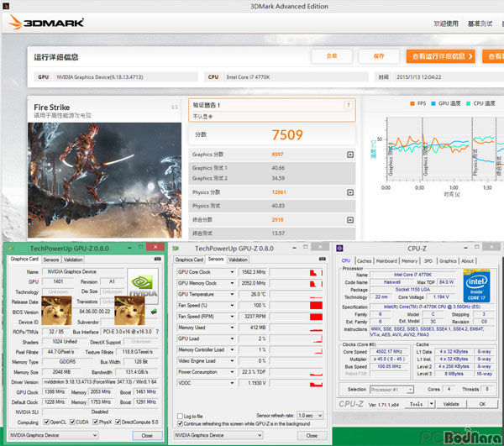Click the 负载 (load) button
Screen dimensions: 504x446
[332, 56]
